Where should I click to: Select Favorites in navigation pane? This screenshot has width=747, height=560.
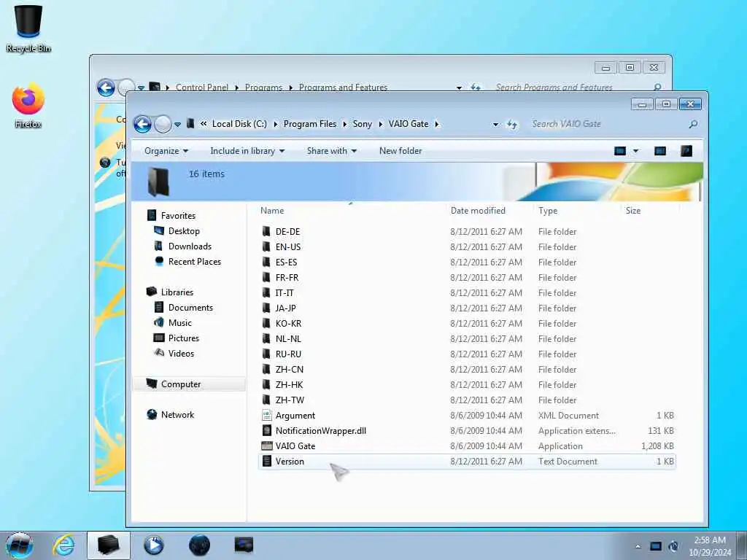tap(178, 216)
